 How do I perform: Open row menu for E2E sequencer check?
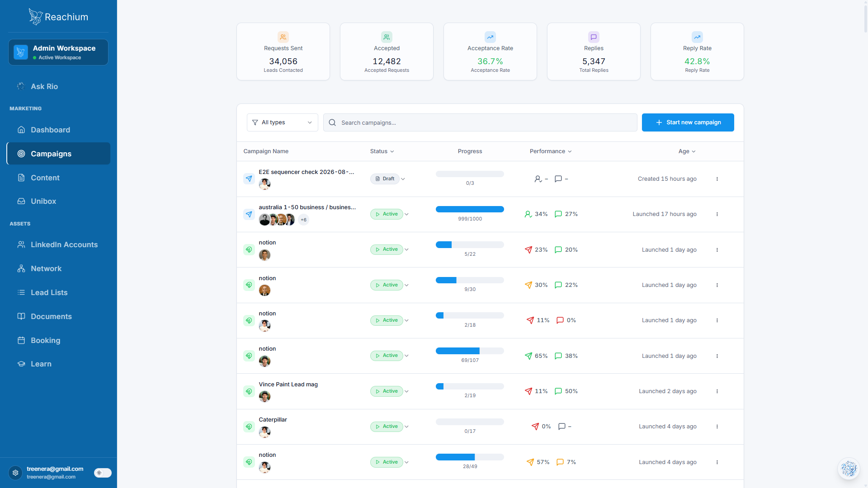[717, 179]
